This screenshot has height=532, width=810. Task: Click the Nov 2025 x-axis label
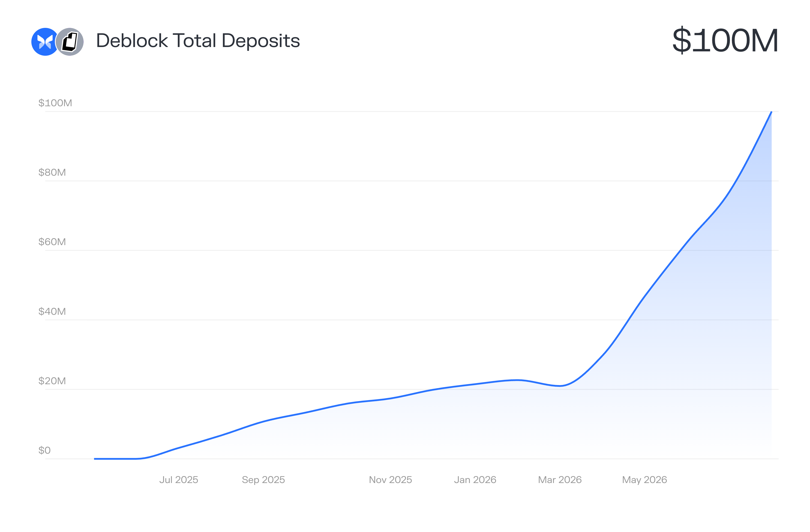[x=390, y=480]
